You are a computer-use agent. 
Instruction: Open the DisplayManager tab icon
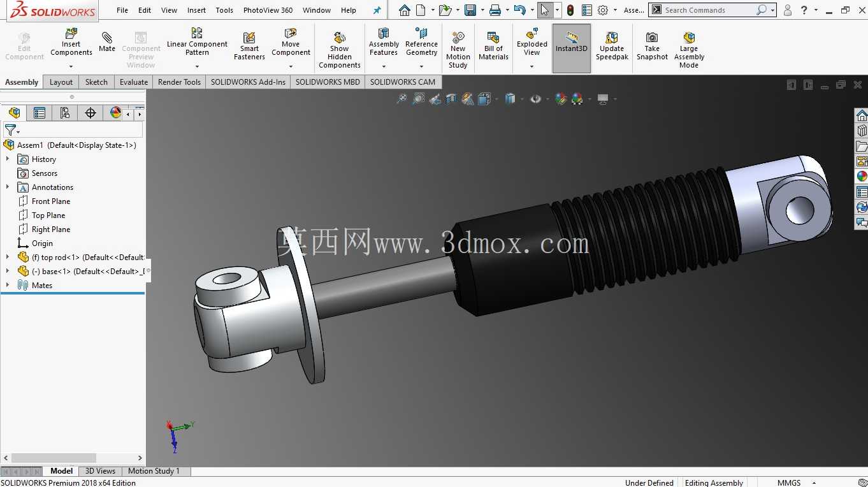[115, 113]
